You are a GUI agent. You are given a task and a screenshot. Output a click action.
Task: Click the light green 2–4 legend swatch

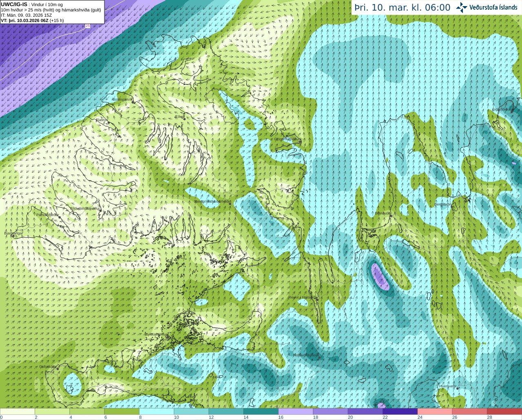pos(52,411)
